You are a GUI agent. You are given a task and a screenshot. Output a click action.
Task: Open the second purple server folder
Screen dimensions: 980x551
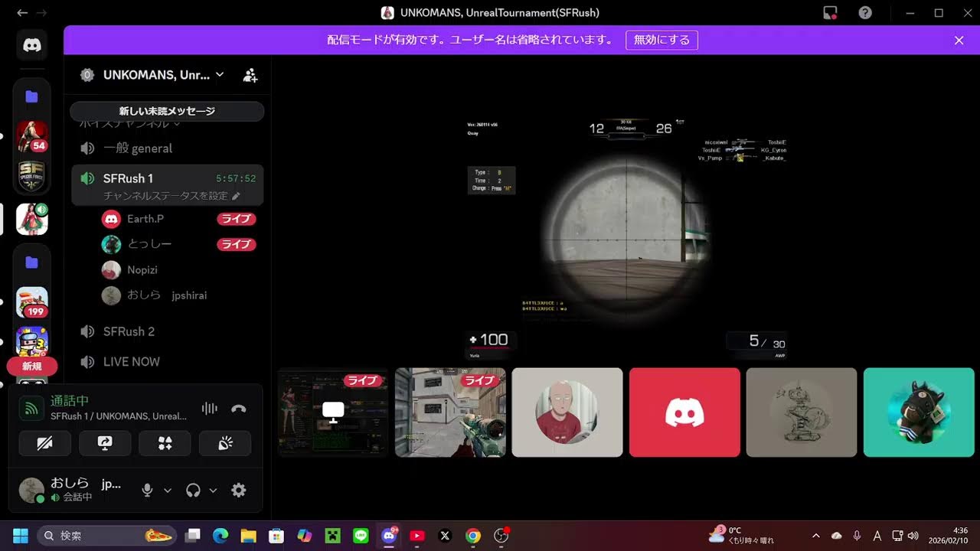(32, 263)
